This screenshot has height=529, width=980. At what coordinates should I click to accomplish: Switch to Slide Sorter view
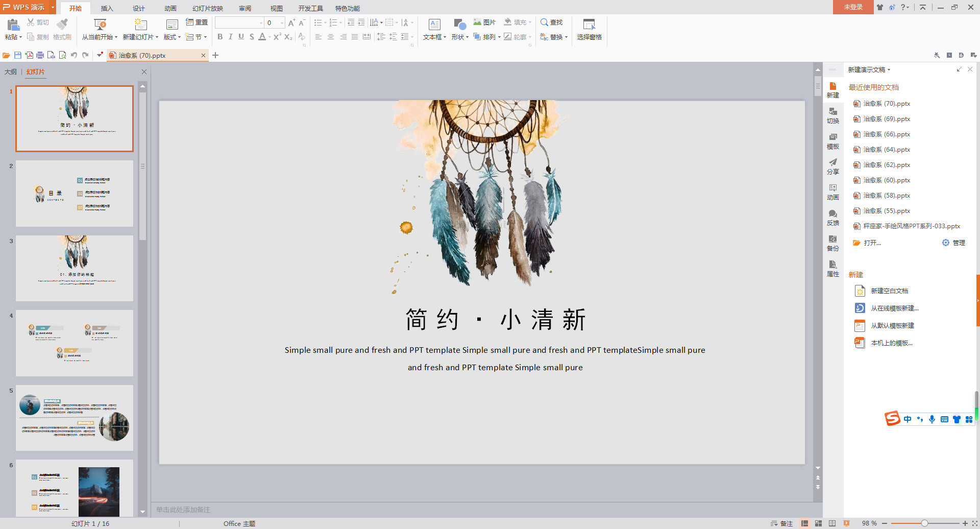coord(819,523)
